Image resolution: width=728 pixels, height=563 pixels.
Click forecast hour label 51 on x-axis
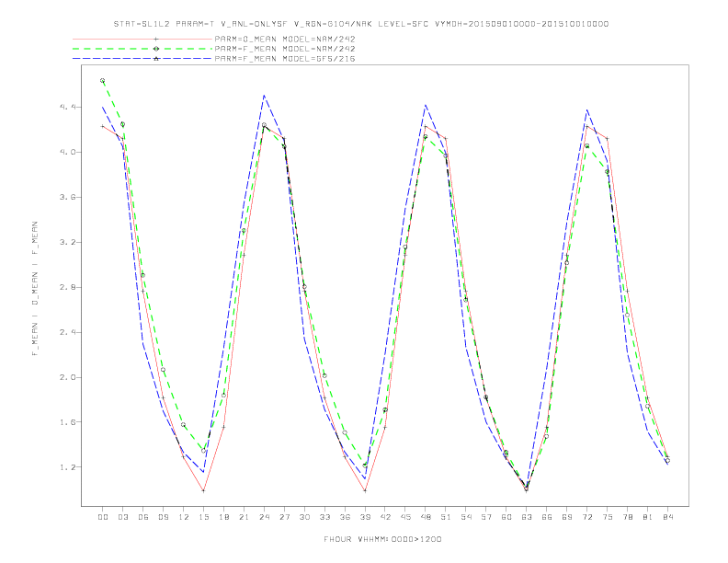click(446, 517)
